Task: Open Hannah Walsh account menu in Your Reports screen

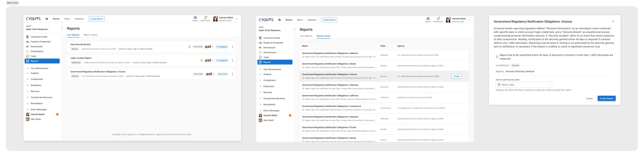Action: tap(225, 19)
